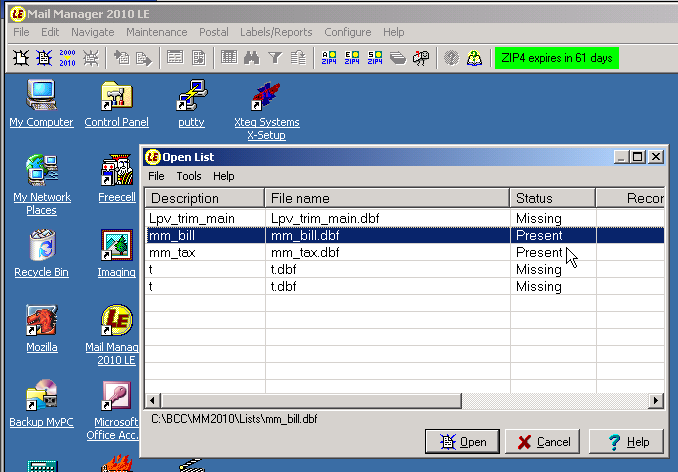Select the My Network Places icon
Screen dimensions: 678x472
coord(42,185)
